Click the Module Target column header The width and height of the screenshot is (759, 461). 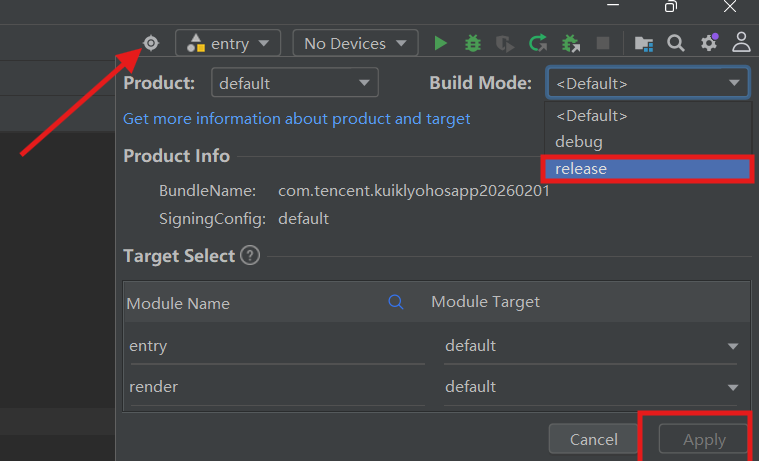[x=486, y=302]
